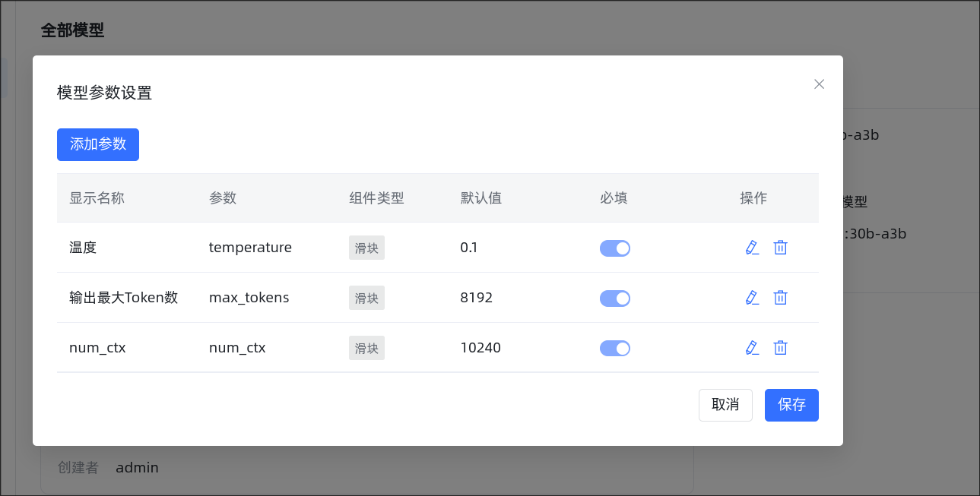The height and width of the screenshot is (496, 980).
Task: Edit the num_ctx parameter
Action: tap(752, 348)
